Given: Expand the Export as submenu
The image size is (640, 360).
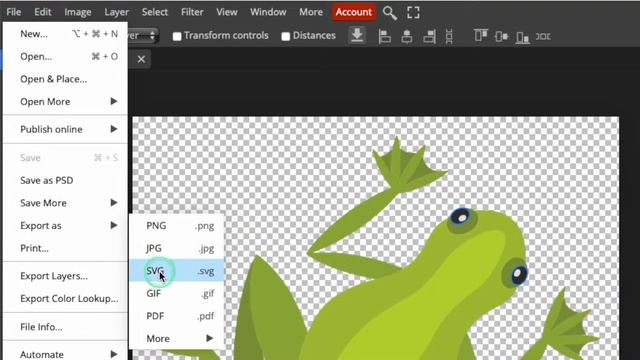Looking at the screenshot, I should [65, 225].
